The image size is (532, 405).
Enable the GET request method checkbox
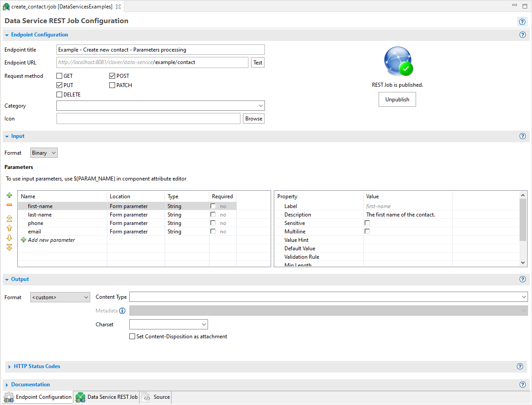pyautogui.click(x=60, y=76)
